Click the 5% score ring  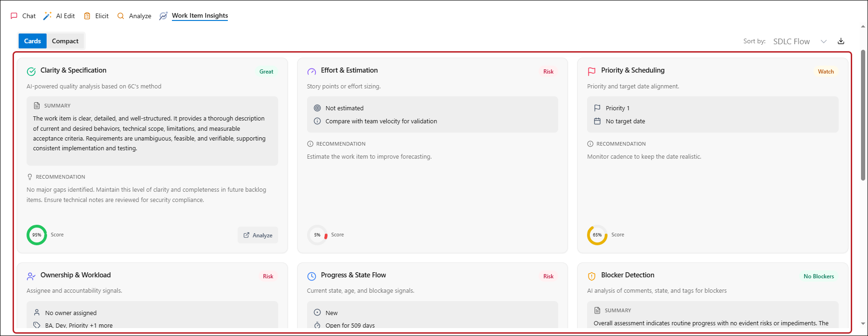pos(317,235)
